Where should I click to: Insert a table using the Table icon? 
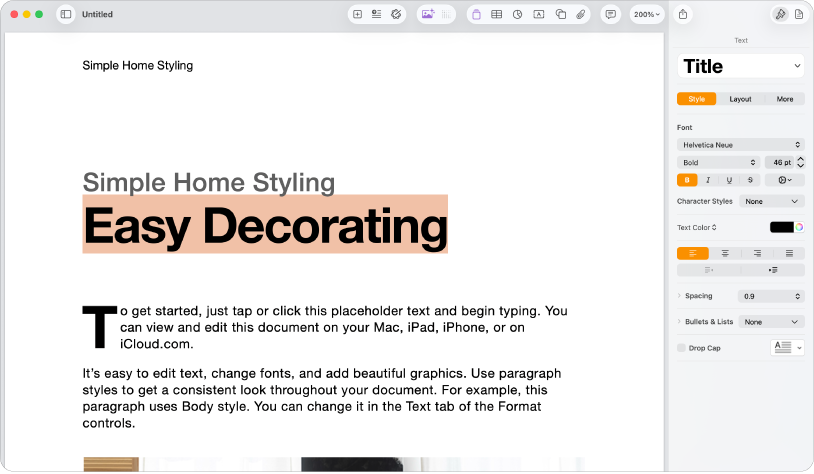coord(496,15)
